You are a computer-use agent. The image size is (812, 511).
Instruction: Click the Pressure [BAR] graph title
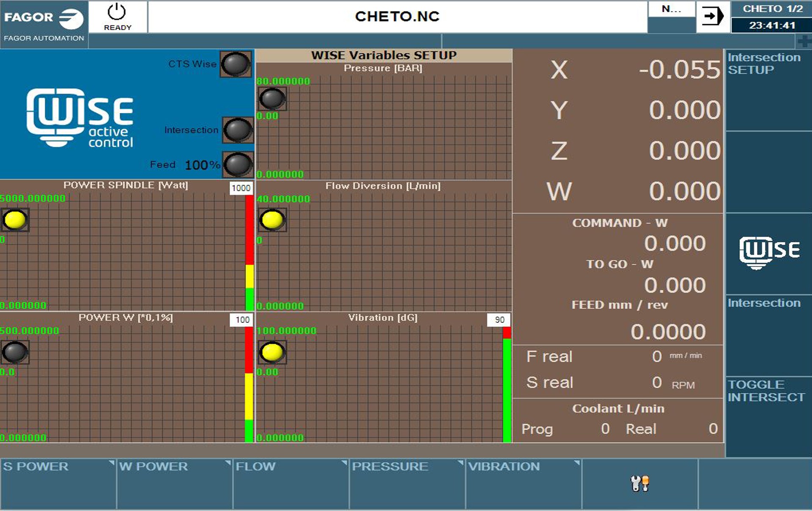click(383, 68)
